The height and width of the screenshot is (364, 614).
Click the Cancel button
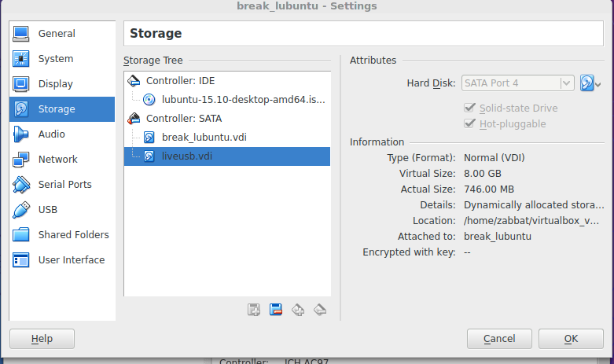[x=499, y=339]
